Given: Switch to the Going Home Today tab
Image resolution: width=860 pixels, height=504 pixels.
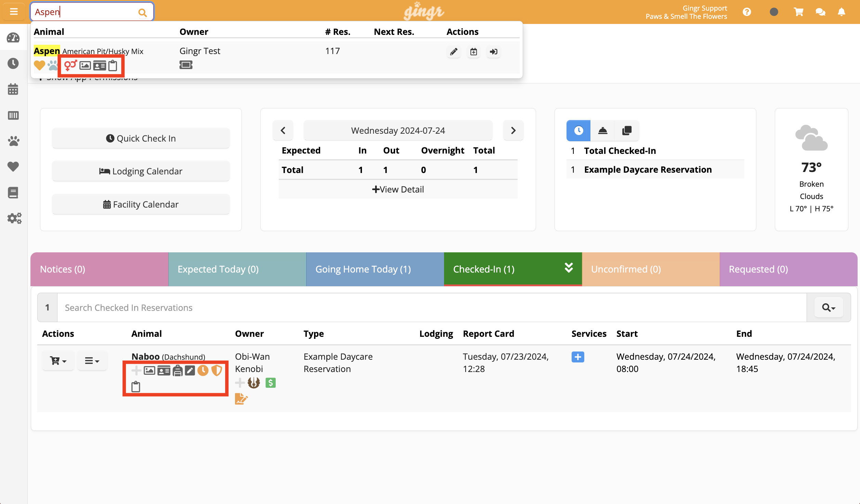Looking at the screenshot, I should tap(375, 269).
